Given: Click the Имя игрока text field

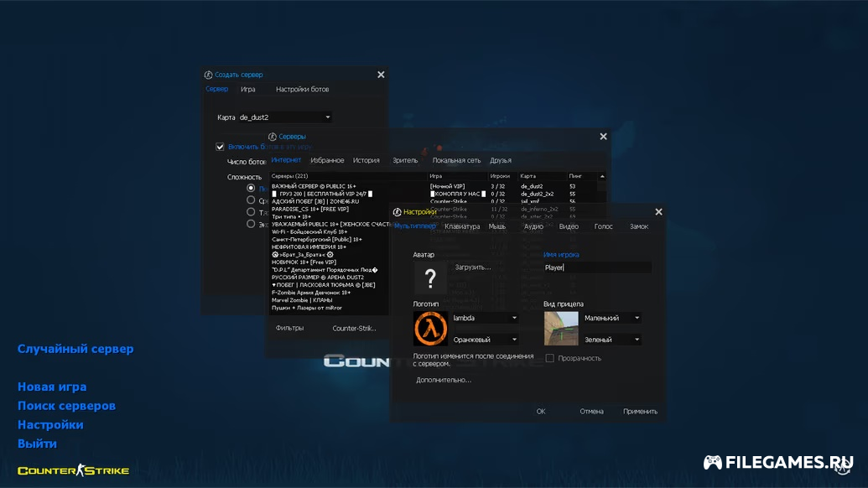Looking at the screenshot, I should point(597,267).
